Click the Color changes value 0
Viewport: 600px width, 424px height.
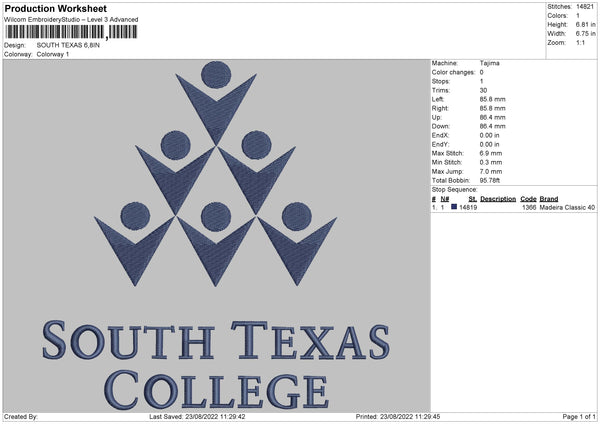(481, 72)
